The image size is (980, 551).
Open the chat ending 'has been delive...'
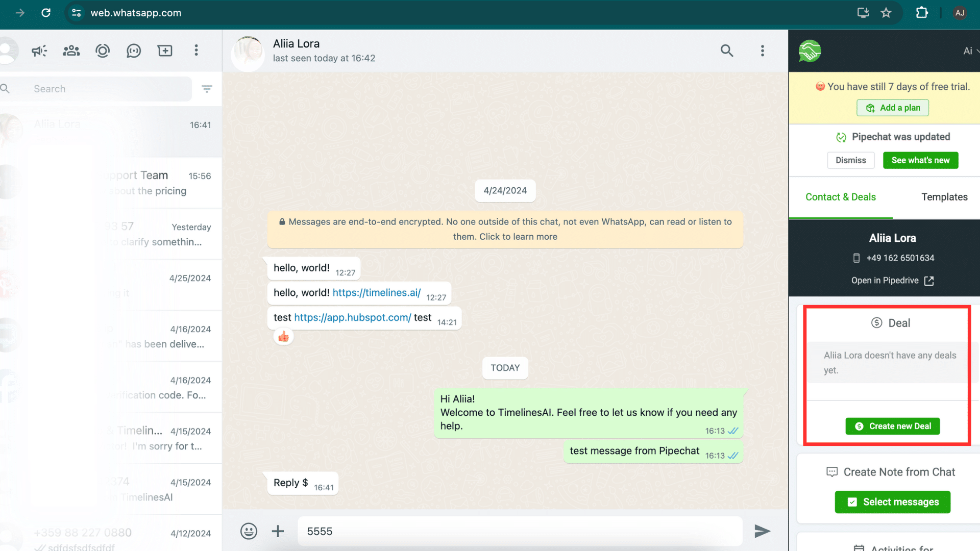pos(111,336)
